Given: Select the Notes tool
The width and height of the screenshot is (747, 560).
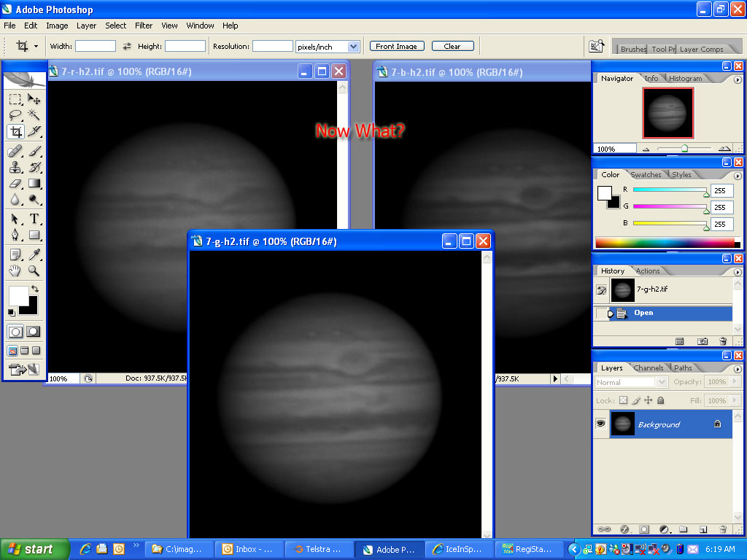Looking at the screenshot, I should click(x=15, y=254).
